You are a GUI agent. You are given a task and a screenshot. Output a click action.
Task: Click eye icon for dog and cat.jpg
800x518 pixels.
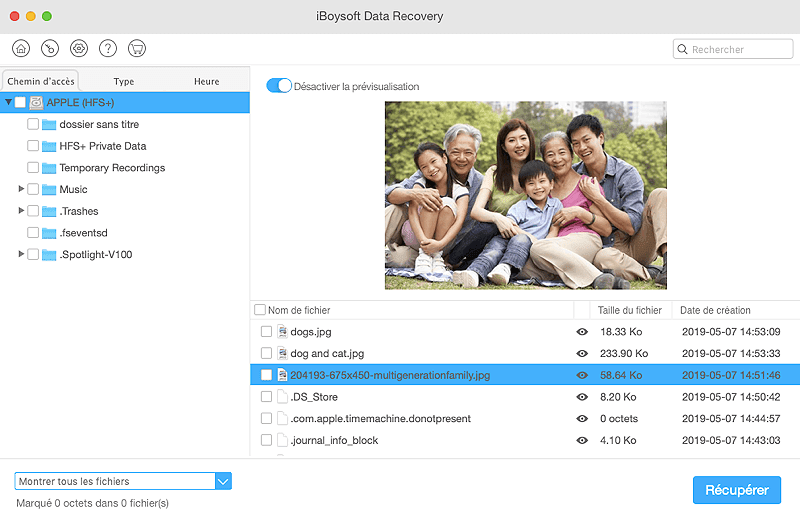(x=582, y=354)
